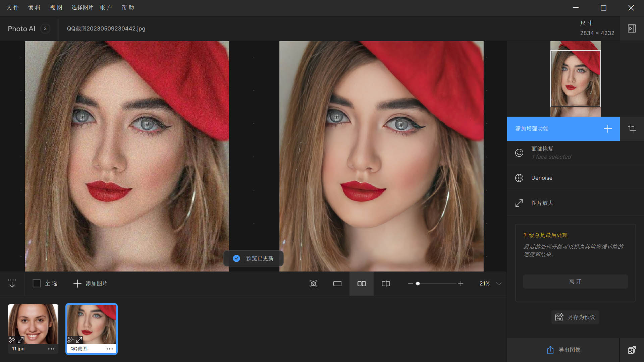Image resolution: width=644 pixels, height=362 pixels.
Task: Tick the 全选 select-all checkbox
Action: (37, 284)
